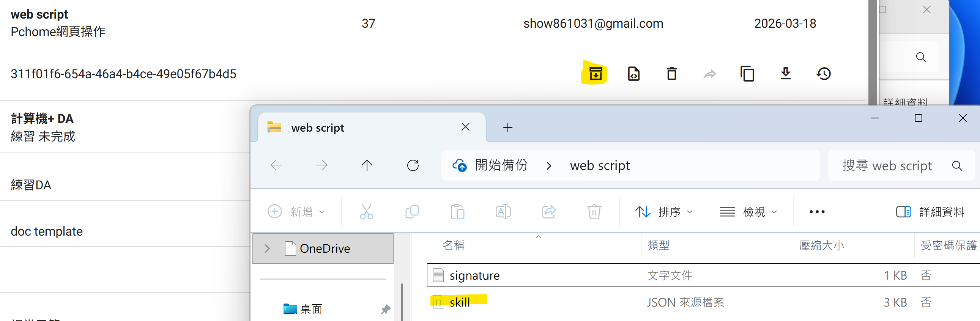Image resolution: width=980 pixels, height=321 pixels.
Task: Refresh the web script folder view
Action: [x=413, y=165]
